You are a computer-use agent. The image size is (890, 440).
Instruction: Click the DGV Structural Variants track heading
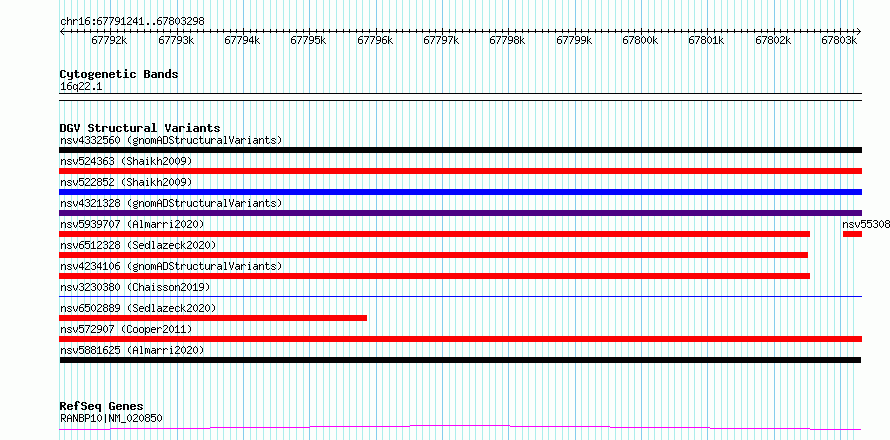click(140, 128)
